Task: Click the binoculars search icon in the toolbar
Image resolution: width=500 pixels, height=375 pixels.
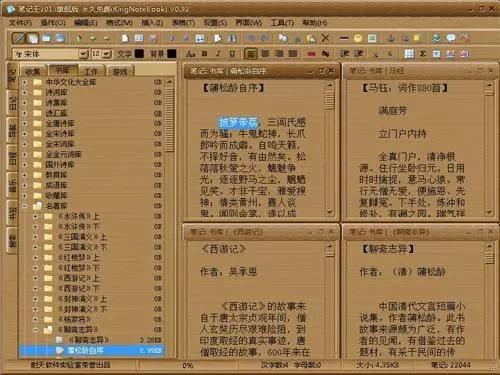Action: (x=232, y=38)
